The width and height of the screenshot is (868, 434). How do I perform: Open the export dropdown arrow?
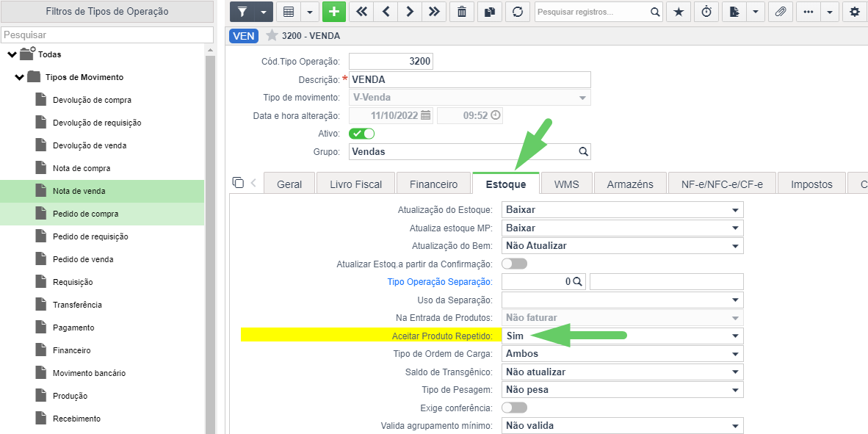point(756,12)
